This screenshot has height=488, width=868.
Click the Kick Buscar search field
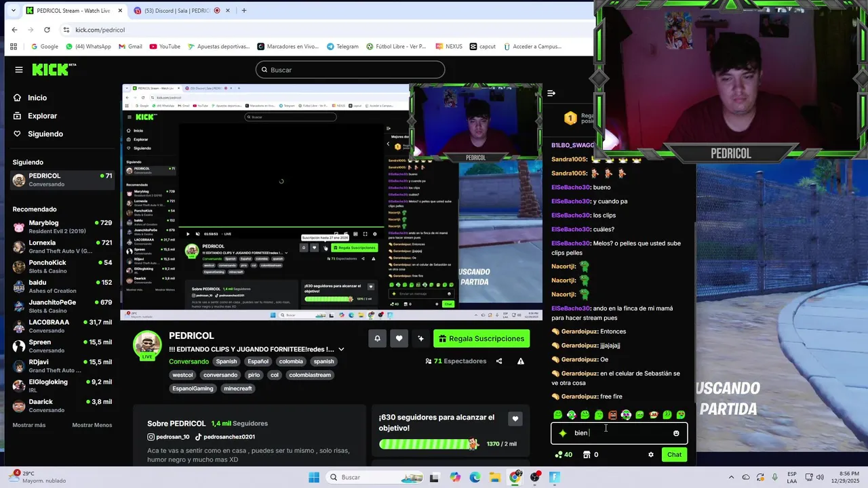tap(350, 70)
